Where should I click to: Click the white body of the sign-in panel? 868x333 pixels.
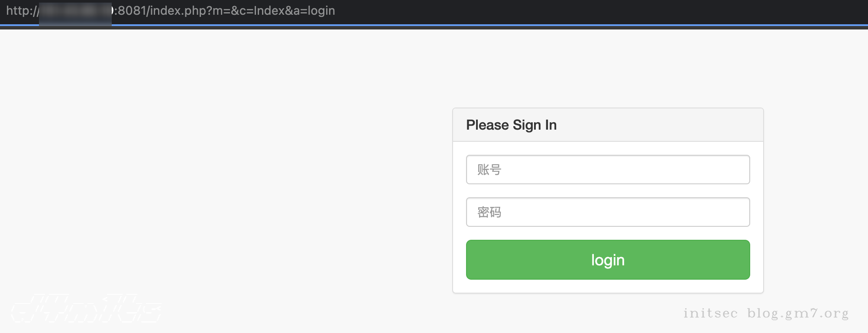point(608,286)
